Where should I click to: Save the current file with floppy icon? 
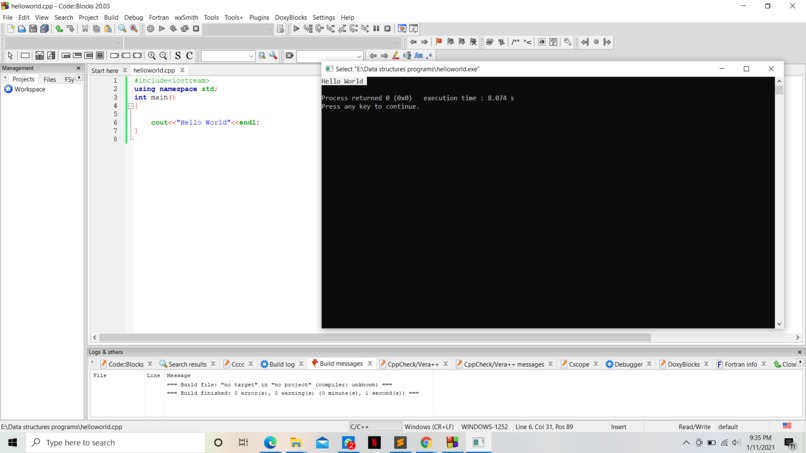(33, 29)
